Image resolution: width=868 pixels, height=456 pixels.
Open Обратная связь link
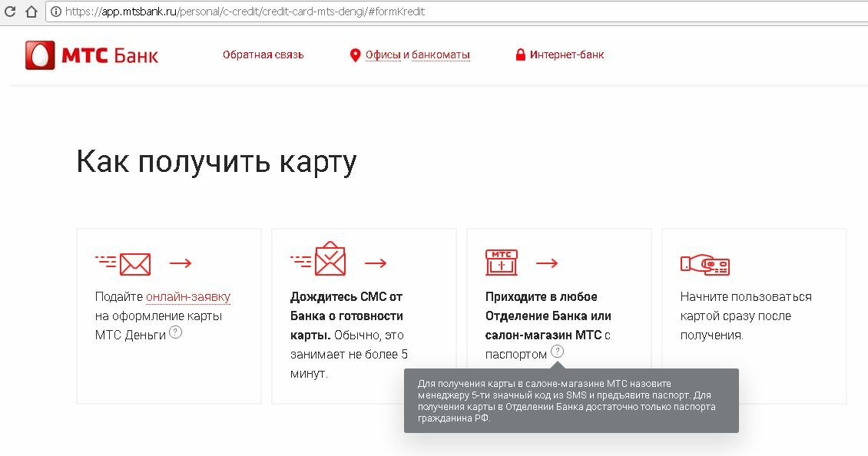click(263, 55)
